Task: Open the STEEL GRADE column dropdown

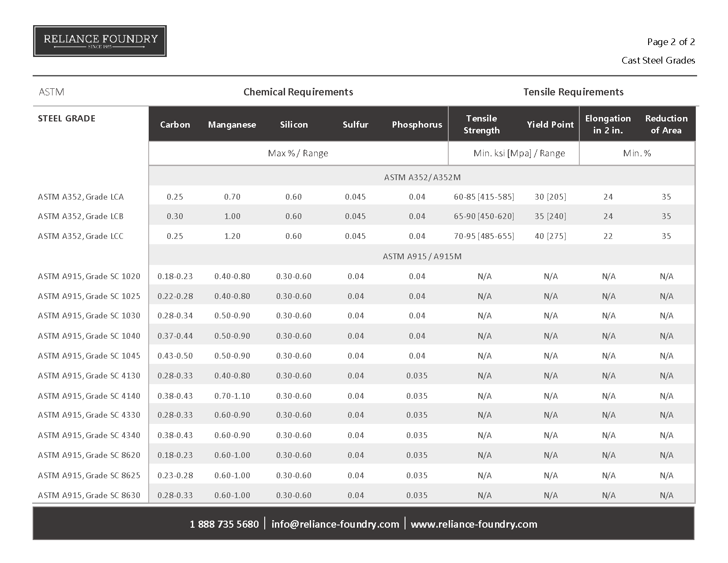Action: (x=67, y=118)
